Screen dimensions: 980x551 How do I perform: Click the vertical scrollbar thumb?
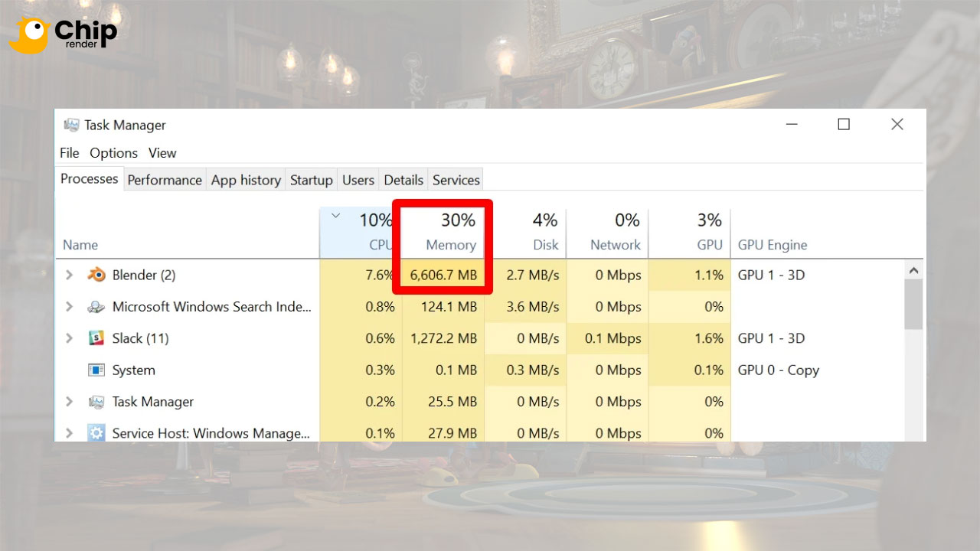(x=913, y=305)
